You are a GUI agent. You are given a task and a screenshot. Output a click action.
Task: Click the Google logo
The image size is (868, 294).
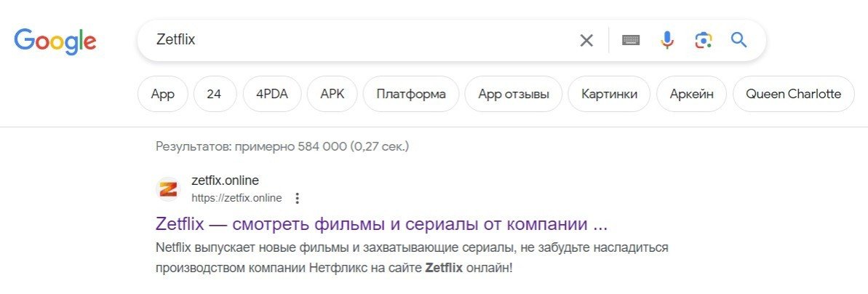(55, 41)
